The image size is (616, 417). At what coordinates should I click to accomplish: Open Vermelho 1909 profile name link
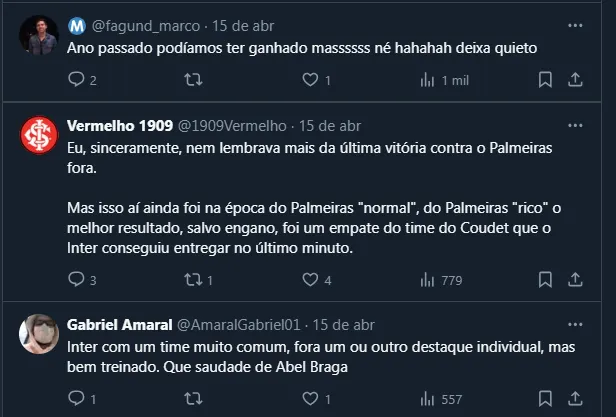click(119, 126)
